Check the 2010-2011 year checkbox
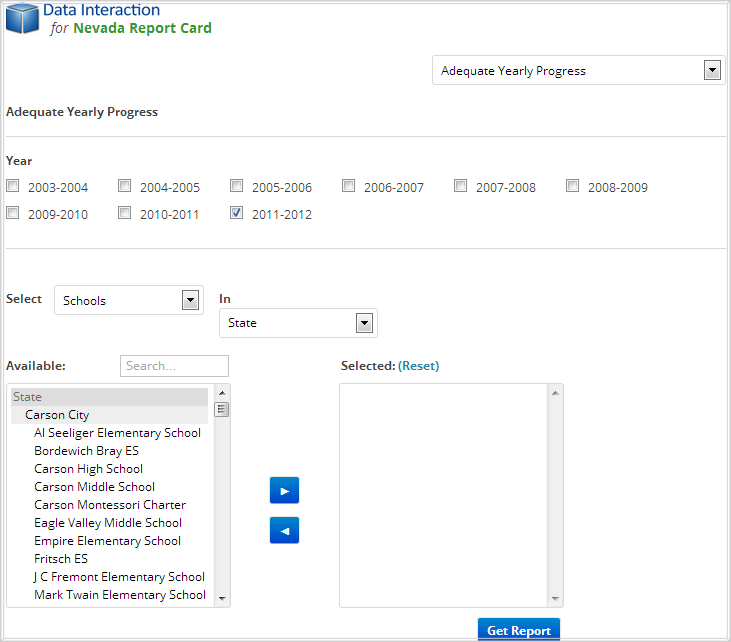Image resolution: width=731 pixels, height=642 pixels. click(124, 213)
